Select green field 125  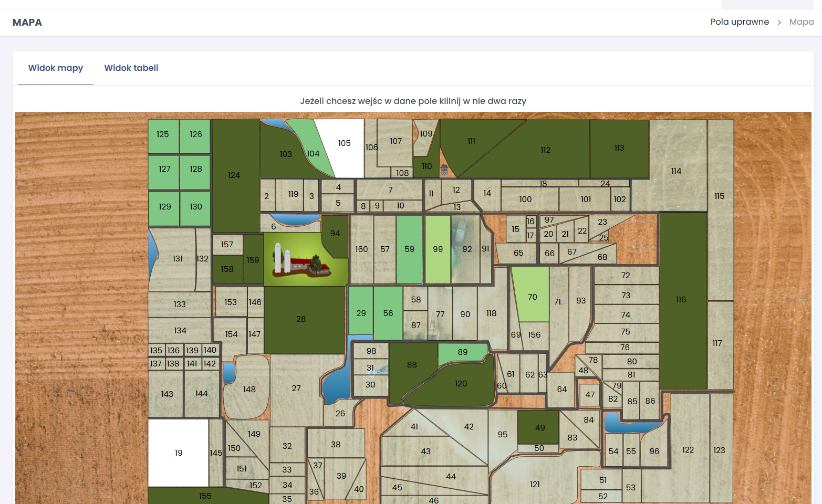tap(163, 135)
